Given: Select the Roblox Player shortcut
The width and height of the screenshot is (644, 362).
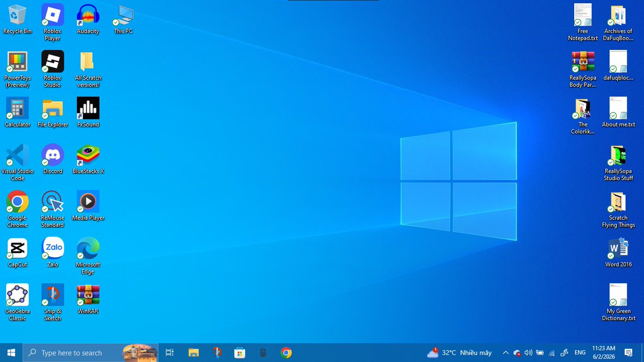Looking at the screenshot, I should click(x=53, y=23).
